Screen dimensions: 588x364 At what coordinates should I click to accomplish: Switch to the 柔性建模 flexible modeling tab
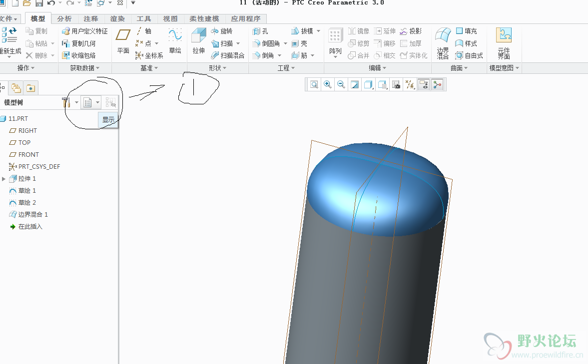tap(204, 19)
